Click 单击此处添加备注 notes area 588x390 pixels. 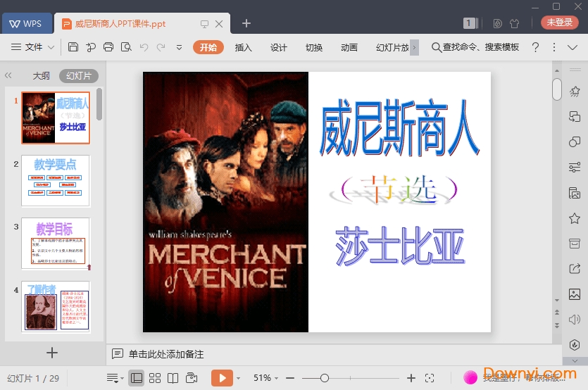click(x=166, y=354)
